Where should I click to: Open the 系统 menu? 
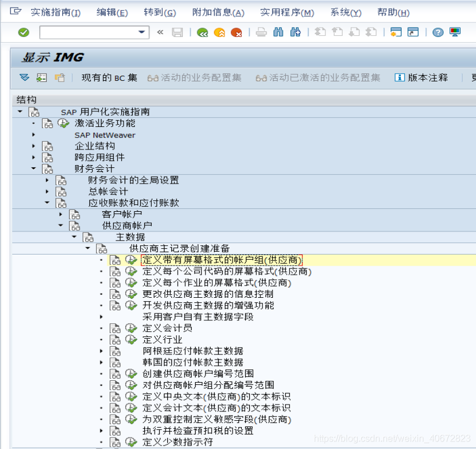click(x=346, y=13)
